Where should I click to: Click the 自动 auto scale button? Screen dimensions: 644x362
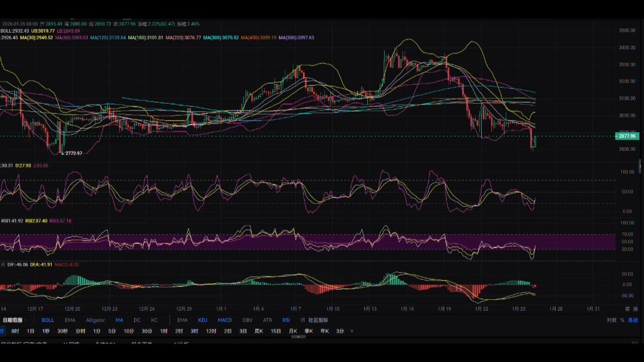633,320
